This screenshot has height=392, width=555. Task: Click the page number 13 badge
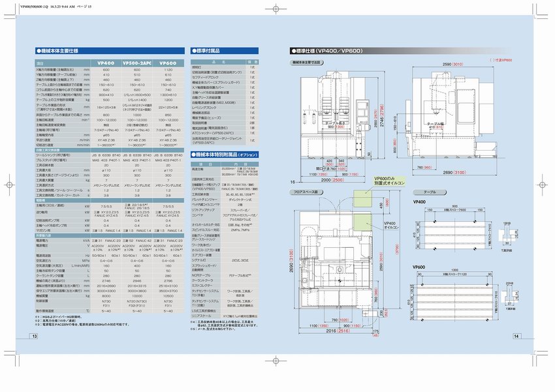pos(34,336)
